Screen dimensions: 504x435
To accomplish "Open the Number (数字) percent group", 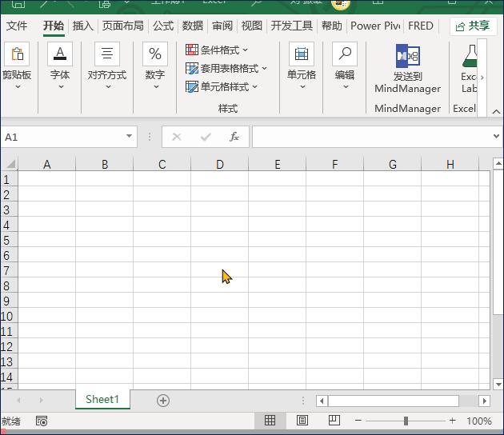I will (x=155, y=66).
